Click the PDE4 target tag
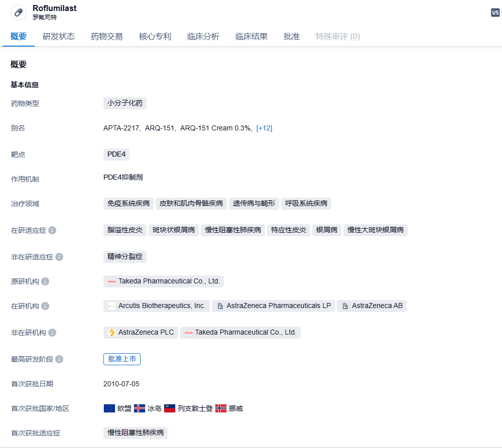Image resolution: width=502 pixels, height=448 pixels. click(x=116, y=154)
